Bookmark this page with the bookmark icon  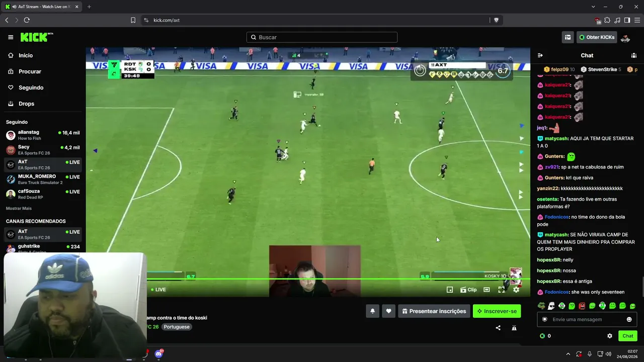click(133, 20)
